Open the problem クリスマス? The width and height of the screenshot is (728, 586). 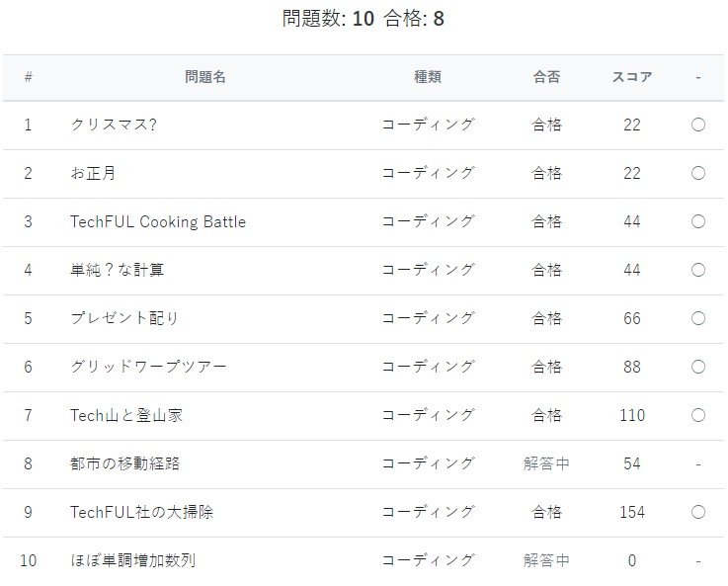click(x=114, y=125)
